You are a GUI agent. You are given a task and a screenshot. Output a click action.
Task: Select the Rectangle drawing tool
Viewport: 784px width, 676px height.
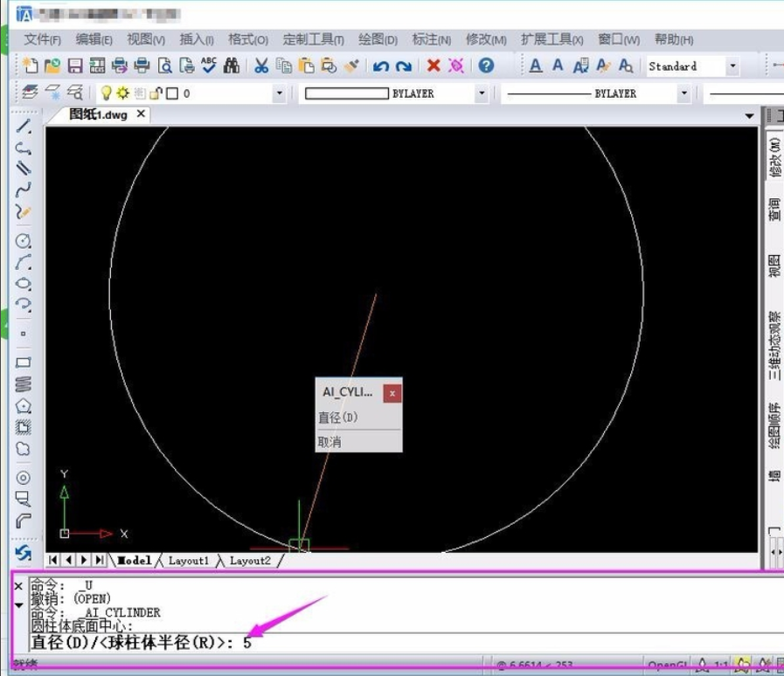(23, 362)
